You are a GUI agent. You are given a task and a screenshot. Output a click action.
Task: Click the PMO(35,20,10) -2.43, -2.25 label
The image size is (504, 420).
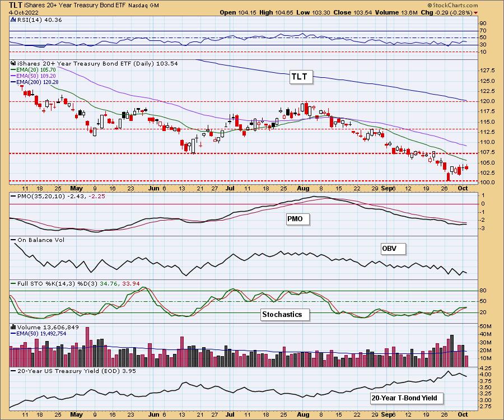tap(61, 196)
